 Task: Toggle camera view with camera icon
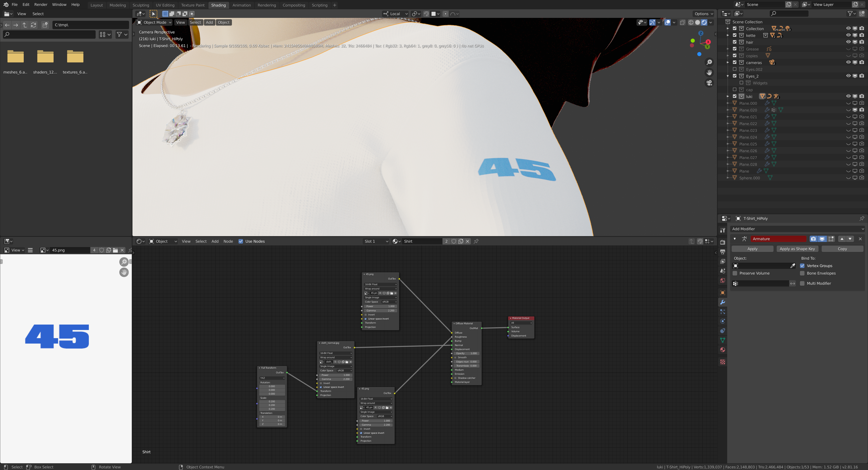[x=709, y=83]
